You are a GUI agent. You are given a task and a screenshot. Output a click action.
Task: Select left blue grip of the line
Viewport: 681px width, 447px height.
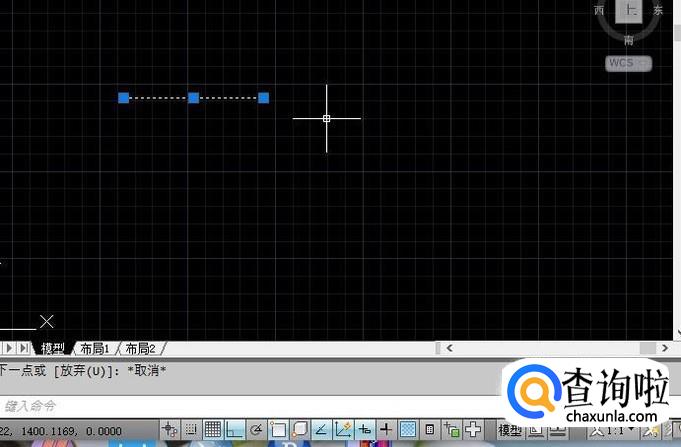click(x=124, y=98)
